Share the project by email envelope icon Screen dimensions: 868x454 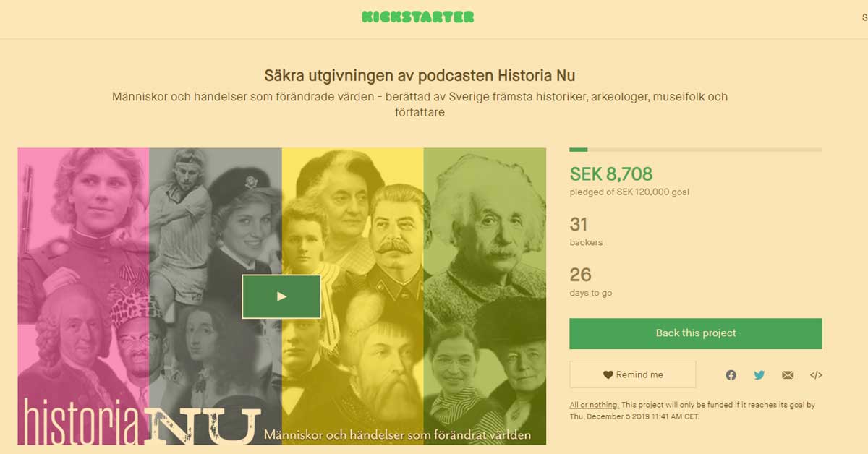(x=788, y=374)
